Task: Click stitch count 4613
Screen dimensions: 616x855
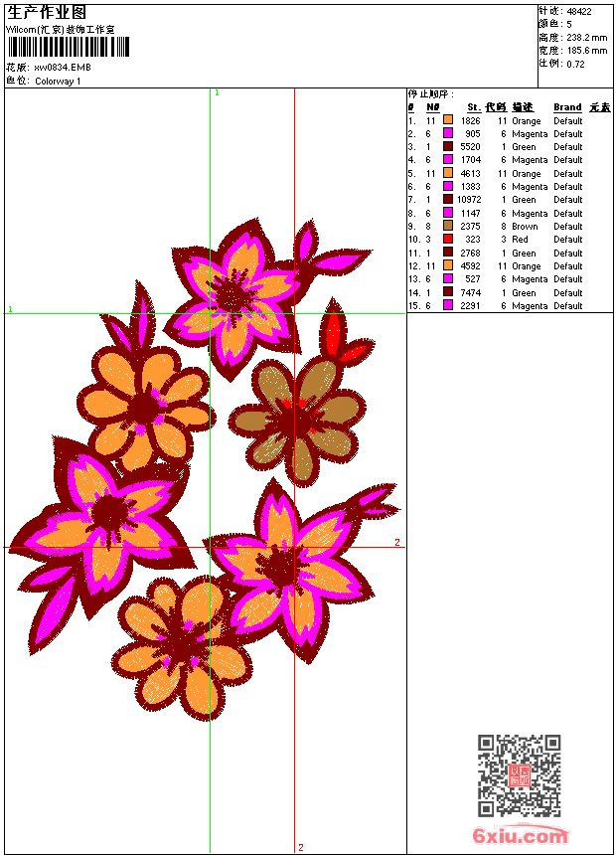Action: pos(471,174)
